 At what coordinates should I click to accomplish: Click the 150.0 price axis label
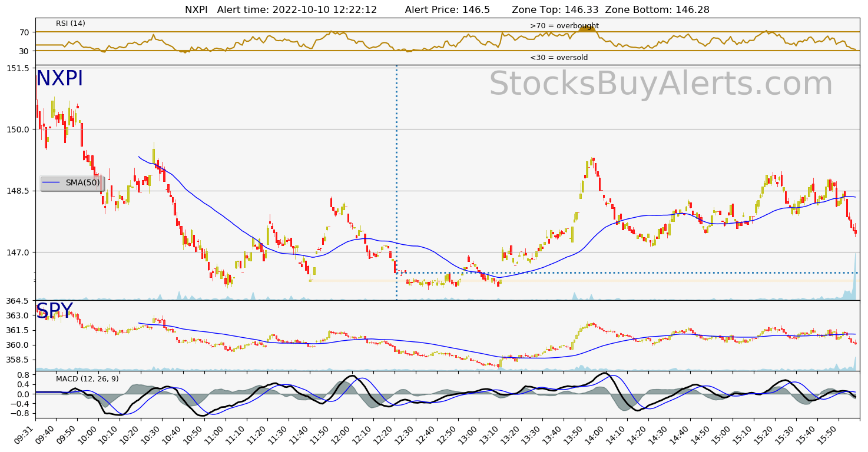click(18, 129)
